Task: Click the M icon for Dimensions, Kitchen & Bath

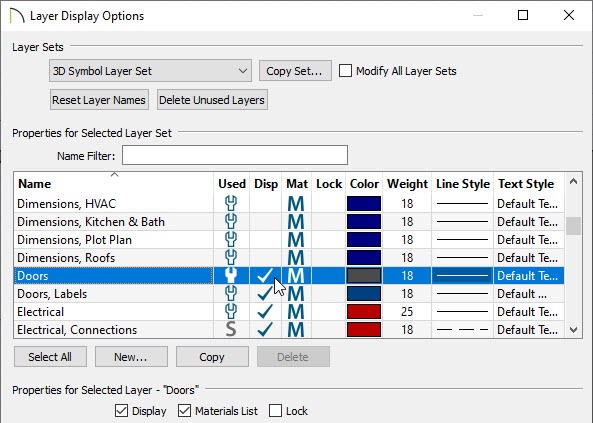Action: pyautogui.click(x=296, y=222)
